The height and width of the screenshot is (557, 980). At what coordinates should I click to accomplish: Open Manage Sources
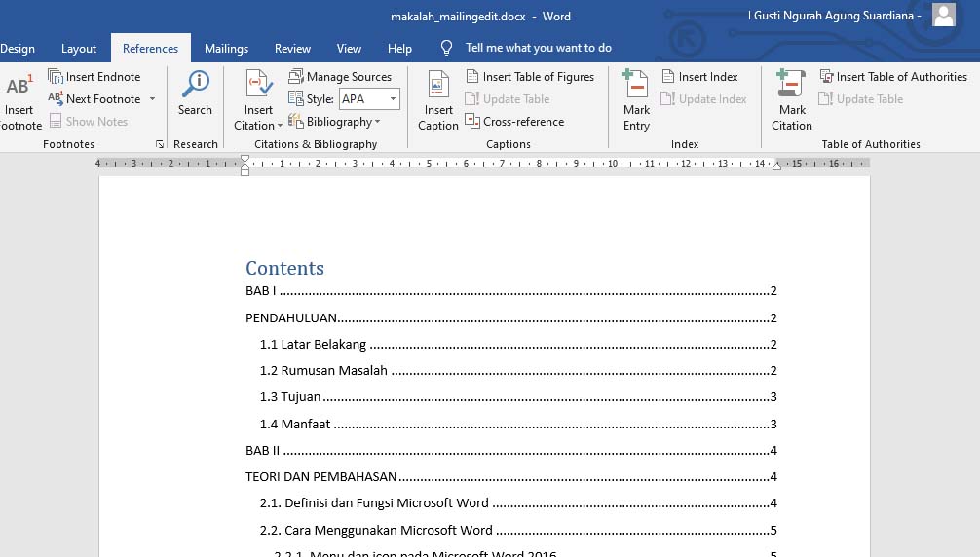point(340,77)
